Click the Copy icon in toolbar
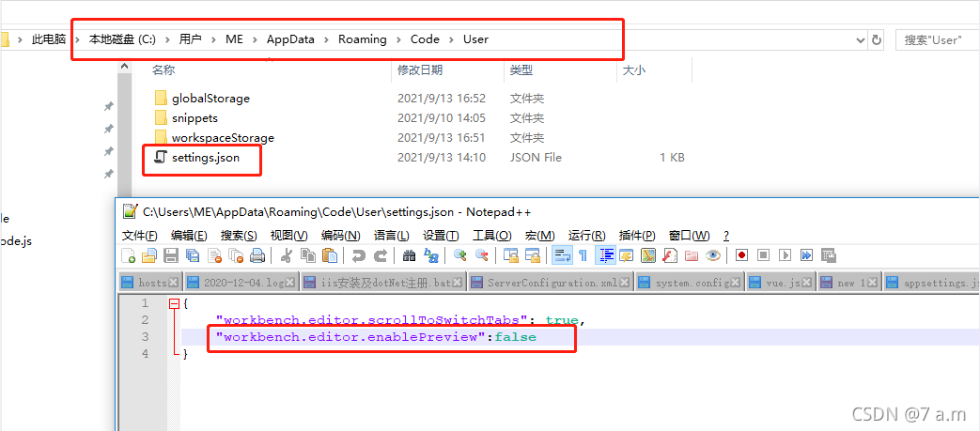This screenshot has height=431, width=980. click(308, 254)
